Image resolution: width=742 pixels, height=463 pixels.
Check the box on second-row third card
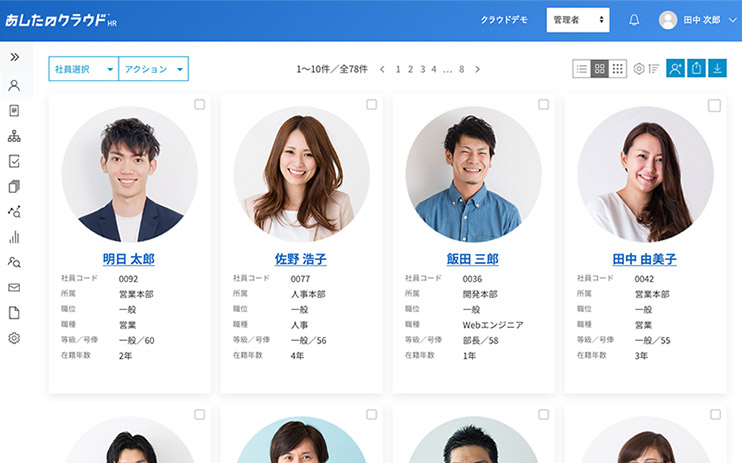pos(543,414)
